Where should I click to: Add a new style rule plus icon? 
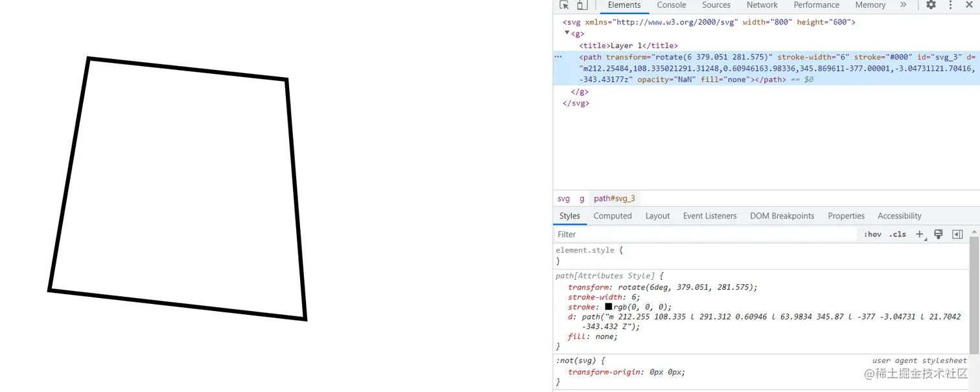point(920,235)
